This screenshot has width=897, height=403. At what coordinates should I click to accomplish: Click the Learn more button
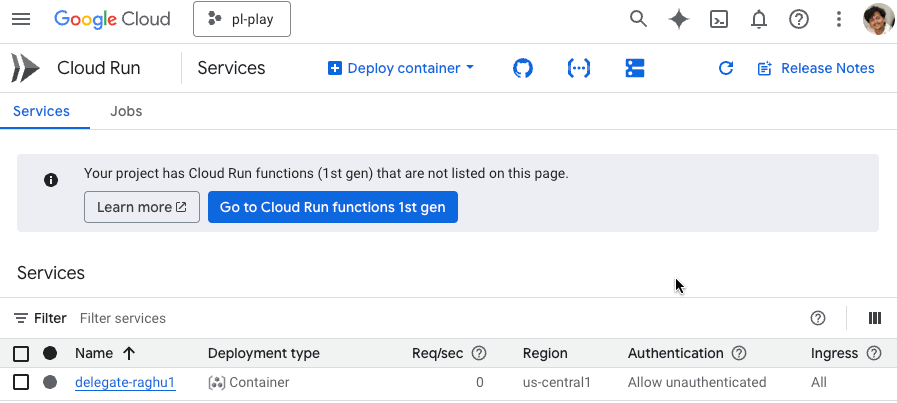(x=141, y=207)
